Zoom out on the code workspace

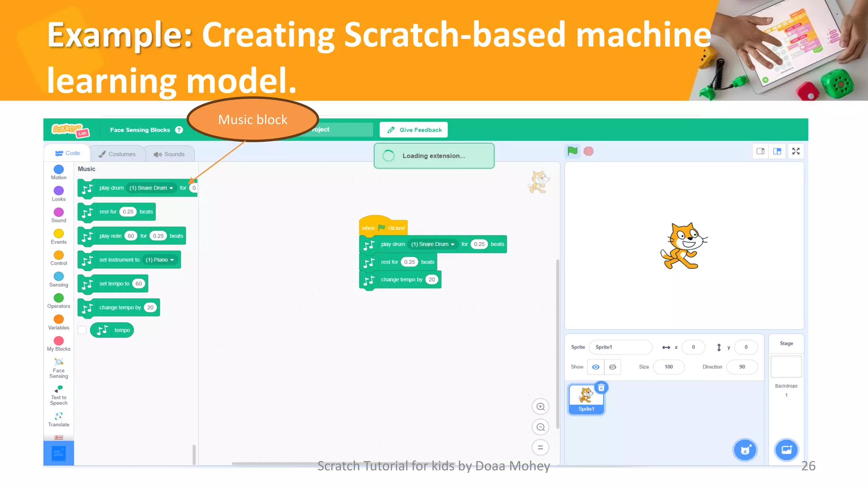[x=540, y=427]
